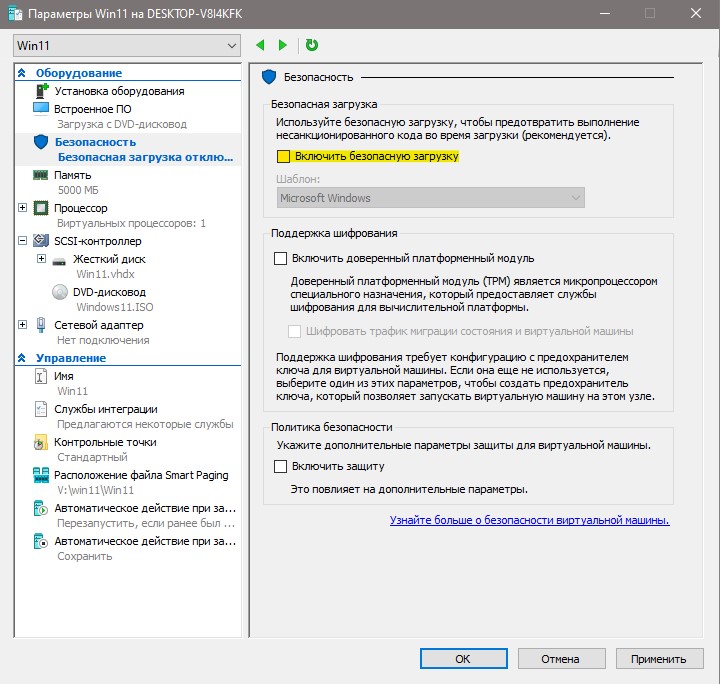Minimize the settings window
Viewport: 720px width, 684px height.
coord(605,13)
